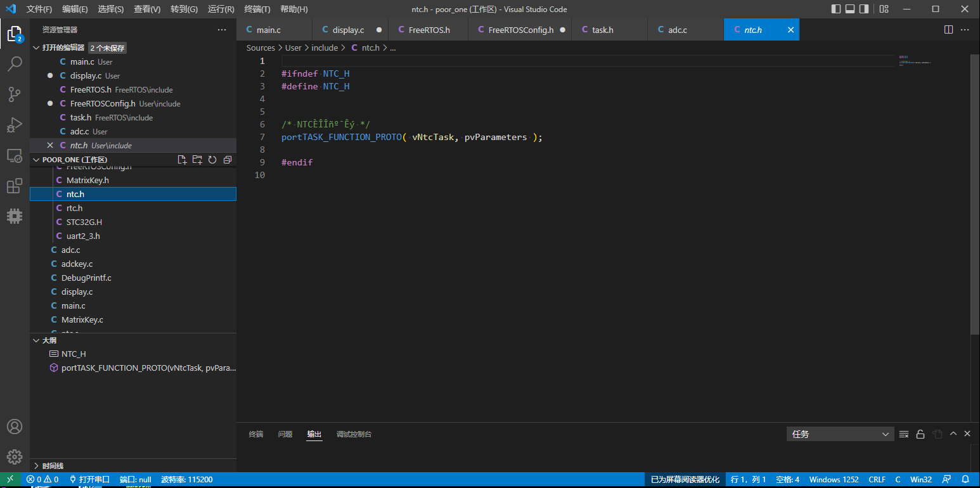Screen dimensions: 980x488
Task: Click Win32 configuration in status bar
Action: point(921,480)
